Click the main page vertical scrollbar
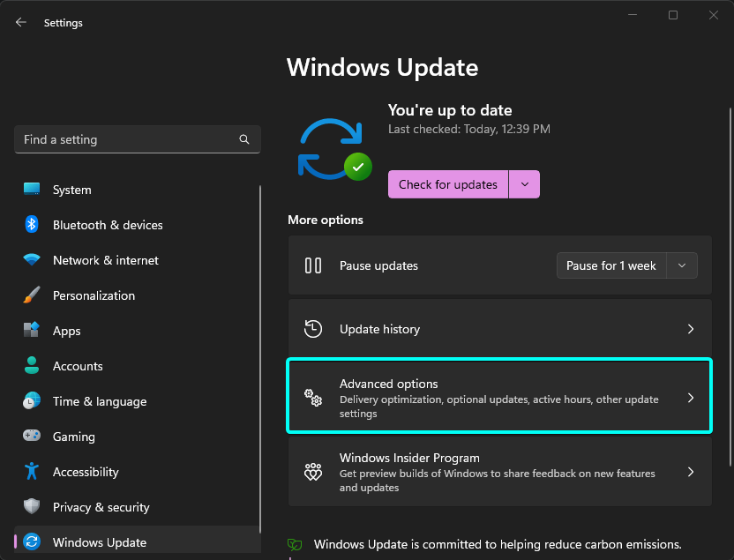734x560 pixels. [x=730, y=287]
